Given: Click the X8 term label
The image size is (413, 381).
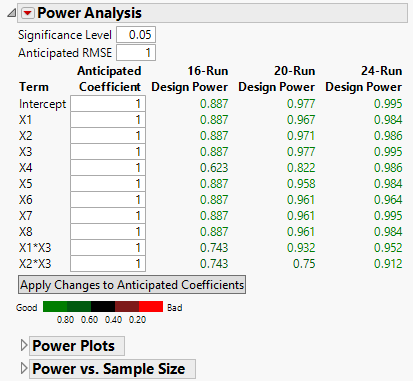Looking at the screenshot, I should [x=26, y=232].
